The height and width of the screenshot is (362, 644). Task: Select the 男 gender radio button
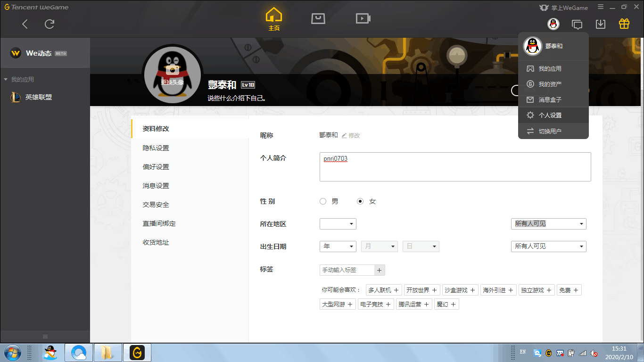pyautogui.click(x=323, y=201)
